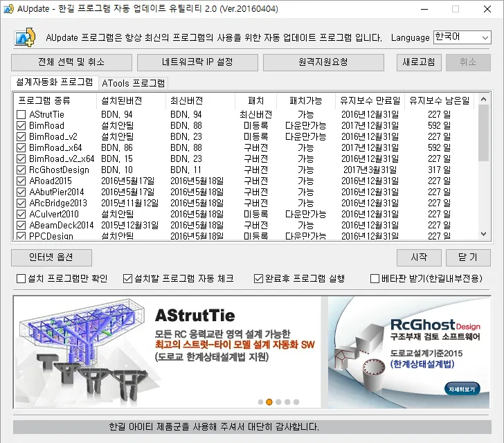Disable '설치할 프로그램 자동 체크' option
The height and width of the screenshot is (443, 504).
click(x=127, y=278)
